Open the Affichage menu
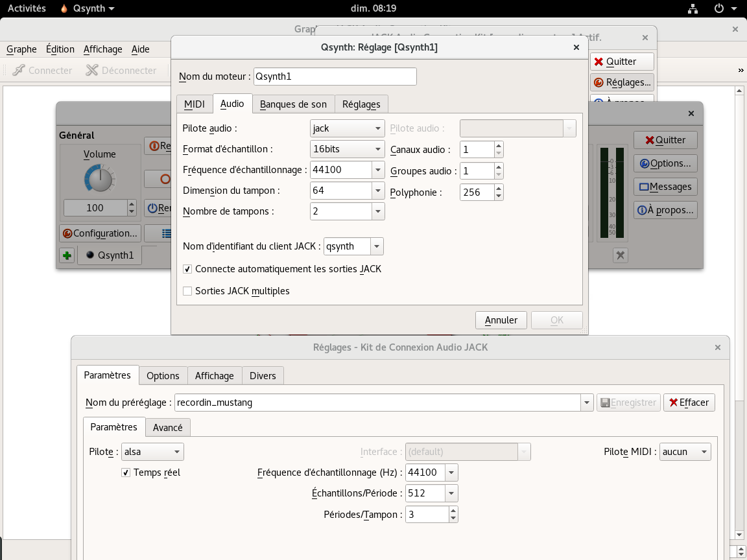This screenshot has height=560, width=747. [102, 49]
